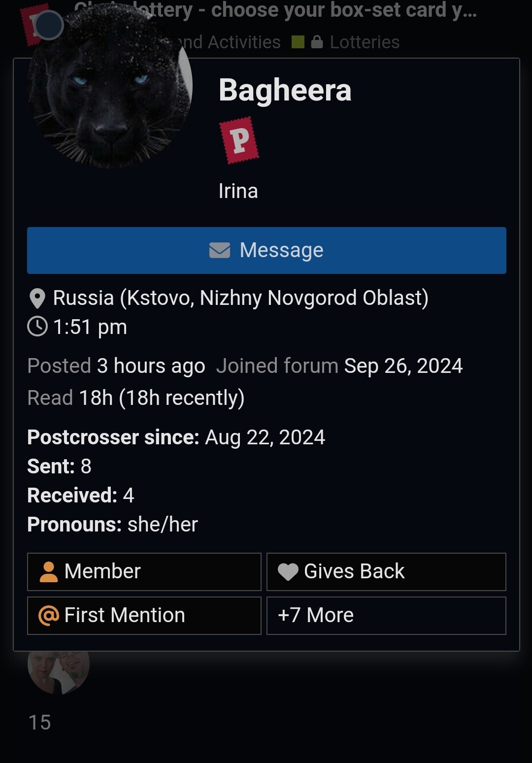Open the First Mention badge

coord(144,616)
